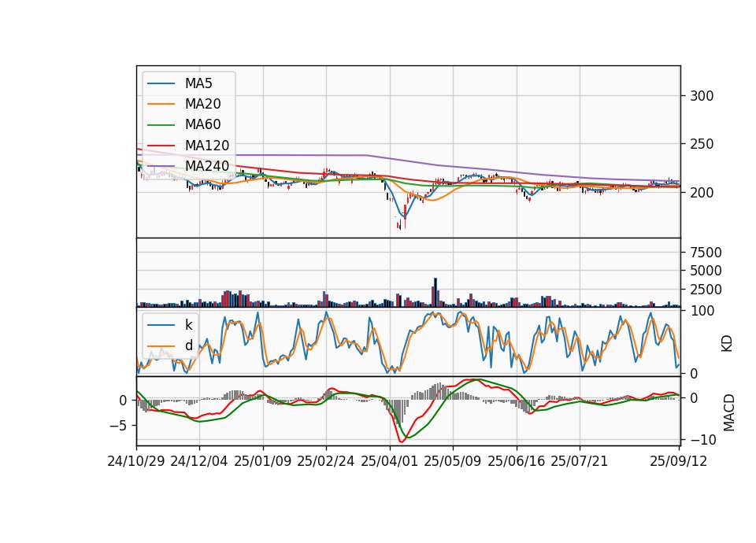Click the 25/01/09 date label
The width and height of the screenshot is (756, 543).
263,462
